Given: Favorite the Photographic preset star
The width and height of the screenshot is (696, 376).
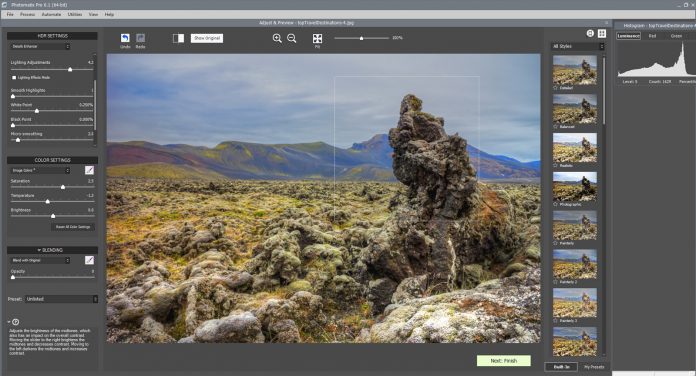Looking at the screenshot, I should (x=555, y=205).
